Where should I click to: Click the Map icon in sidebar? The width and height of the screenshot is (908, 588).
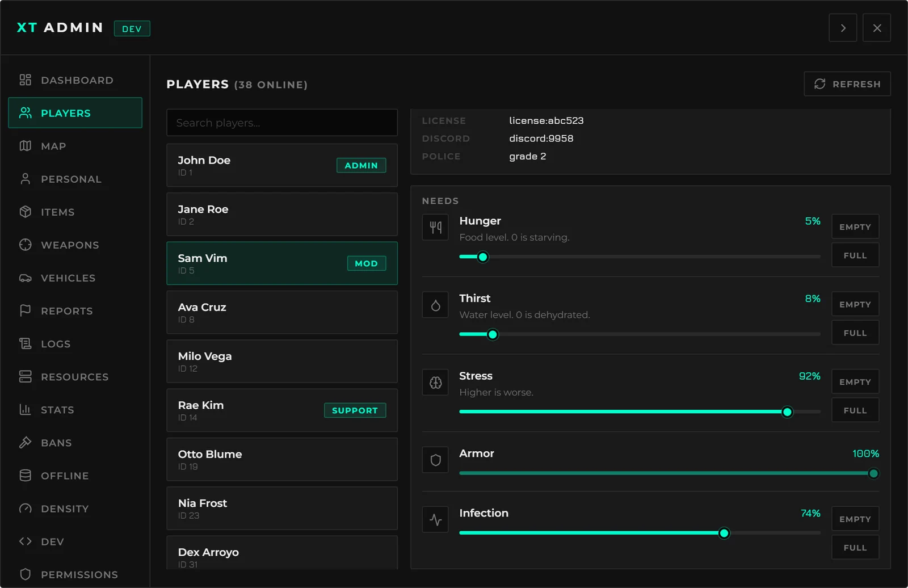tap(25, 146)
